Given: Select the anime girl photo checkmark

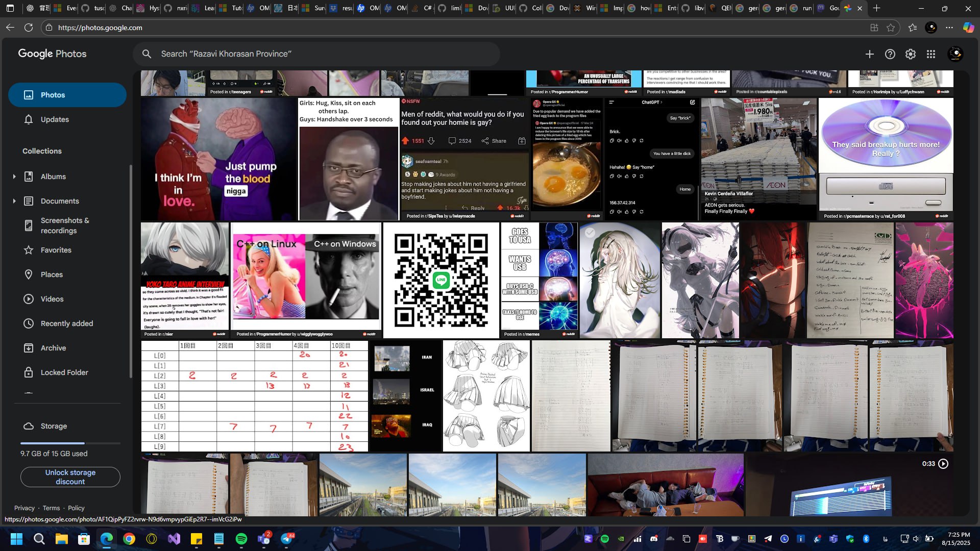Looking at the screenshot, I should coord(590,233).
